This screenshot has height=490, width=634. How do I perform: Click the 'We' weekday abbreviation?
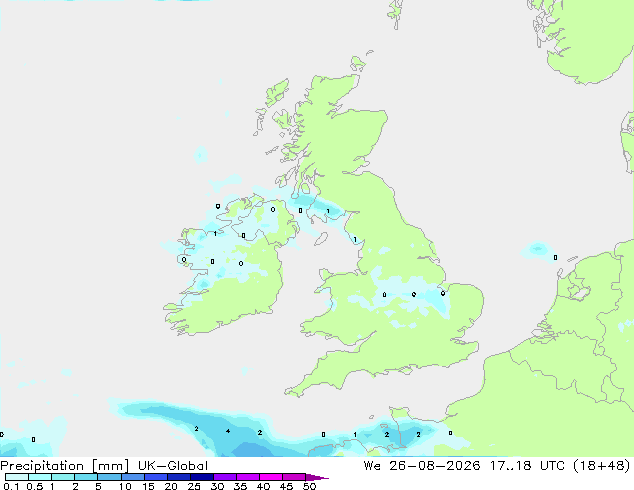(x=372, y=465)
